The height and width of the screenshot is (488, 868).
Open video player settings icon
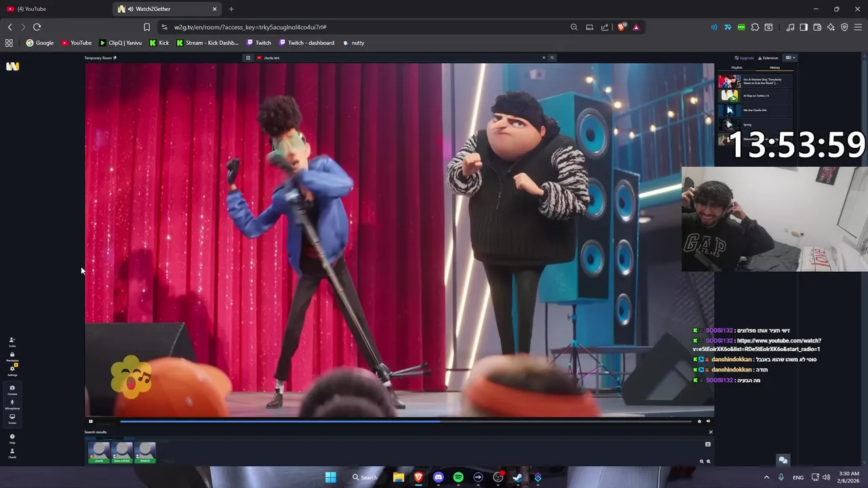(x=699, y=422)
